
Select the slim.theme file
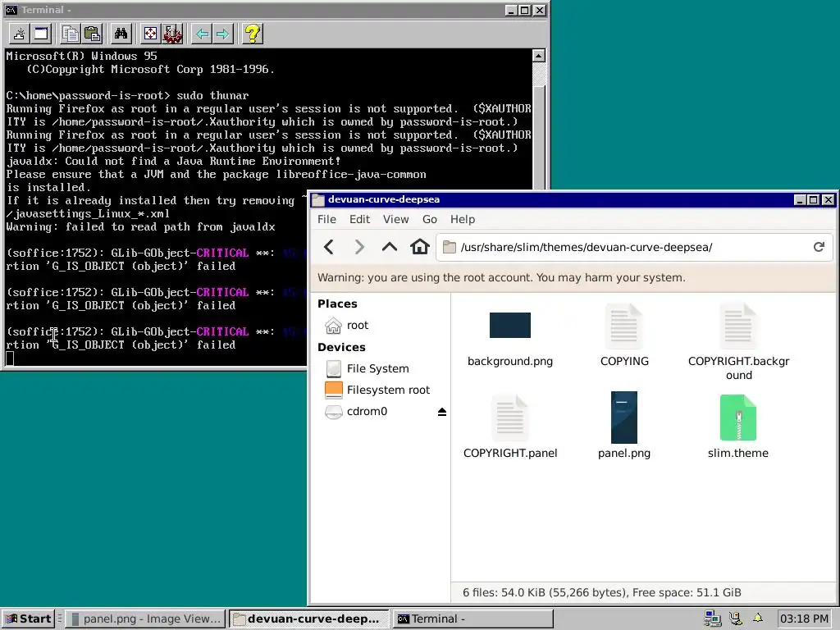click(738, 427)
